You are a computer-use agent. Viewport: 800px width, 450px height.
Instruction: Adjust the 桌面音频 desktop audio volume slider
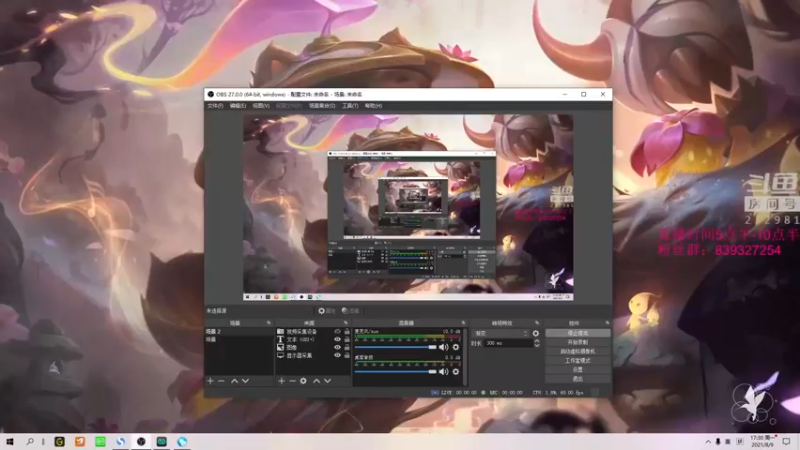tap(396, 372)
